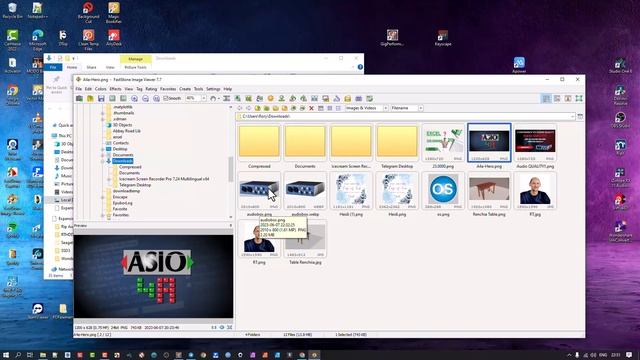Click the Open file folder toolbar icon
Screen dimensions: 640x360
90,98
